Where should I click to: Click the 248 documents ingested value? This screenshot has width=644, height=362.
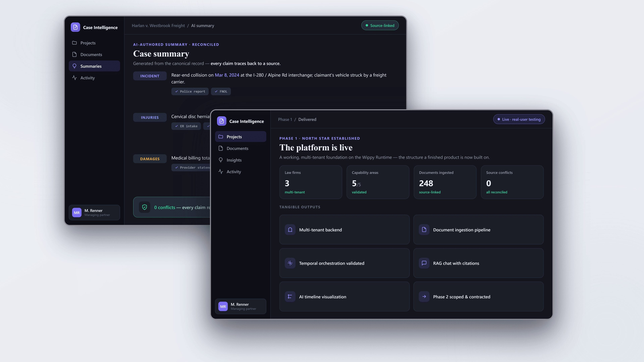pos(426,183)
